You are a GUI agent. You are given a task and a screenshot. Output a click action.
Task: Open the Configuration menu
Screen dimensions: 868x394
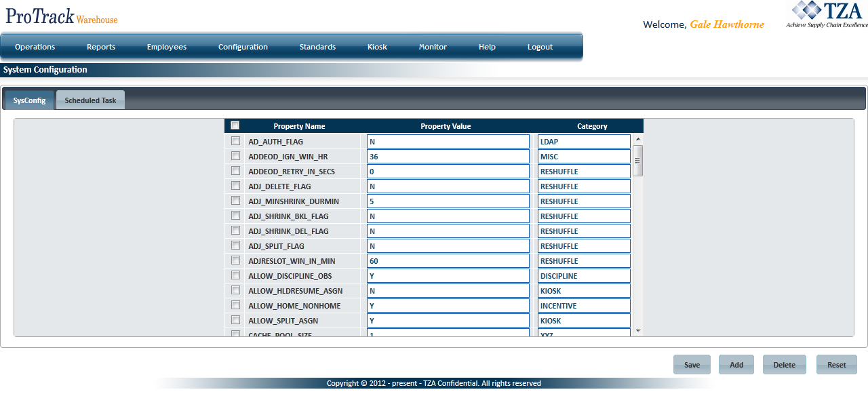(x=243, y=47)
